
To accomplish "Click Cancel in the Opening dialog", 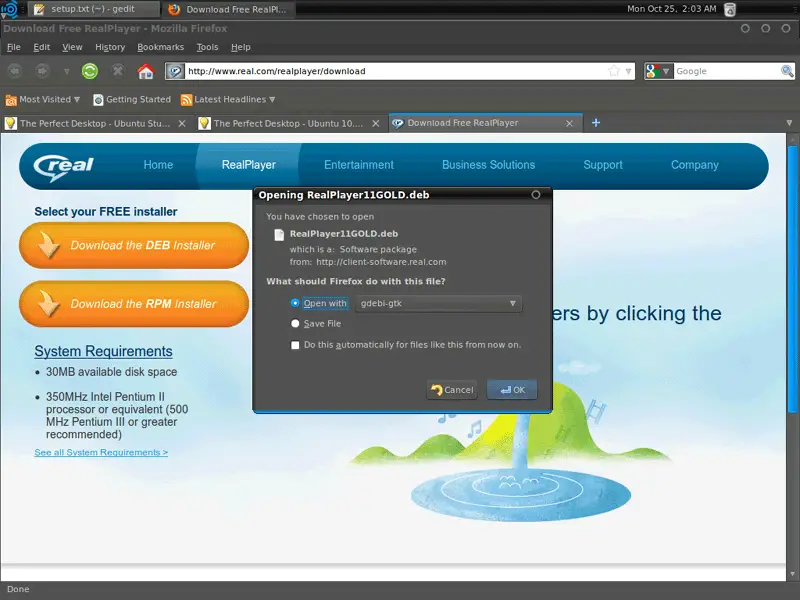I will [452, 390].
